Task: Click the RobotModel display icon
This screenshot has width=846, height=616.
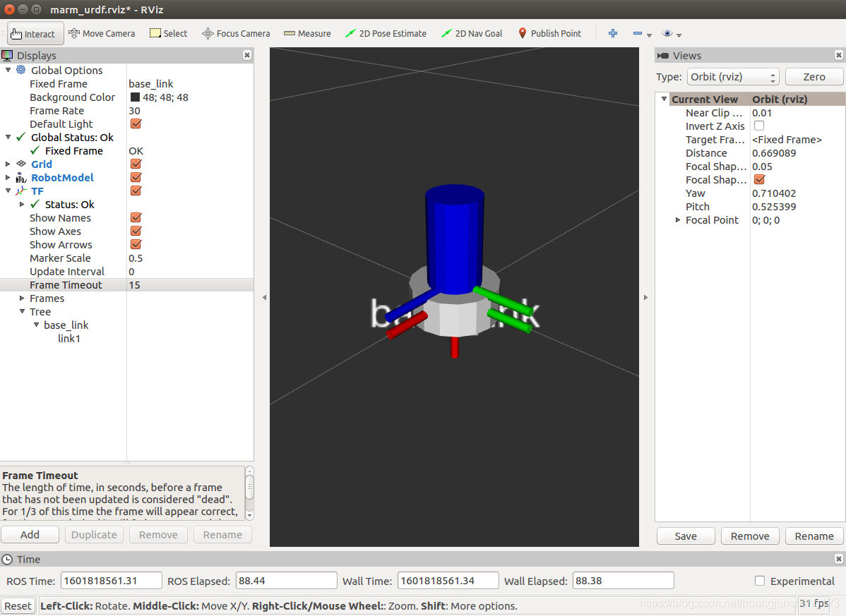Action: pos(21,177)
